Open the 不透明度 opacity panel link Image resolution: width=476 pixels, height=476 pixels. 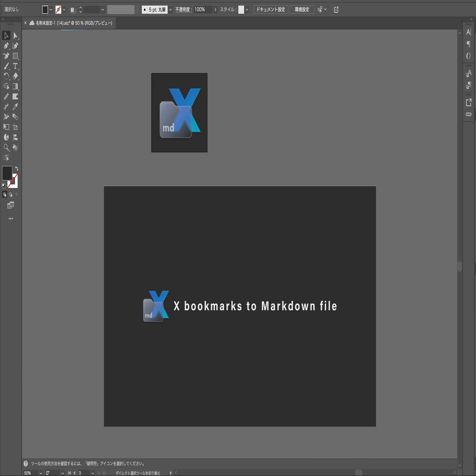coord(183,10)
